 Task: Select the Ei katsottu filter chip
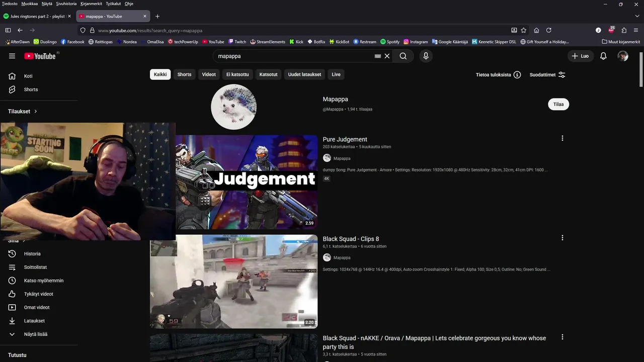pyautogui.click(x=237, y=74)
